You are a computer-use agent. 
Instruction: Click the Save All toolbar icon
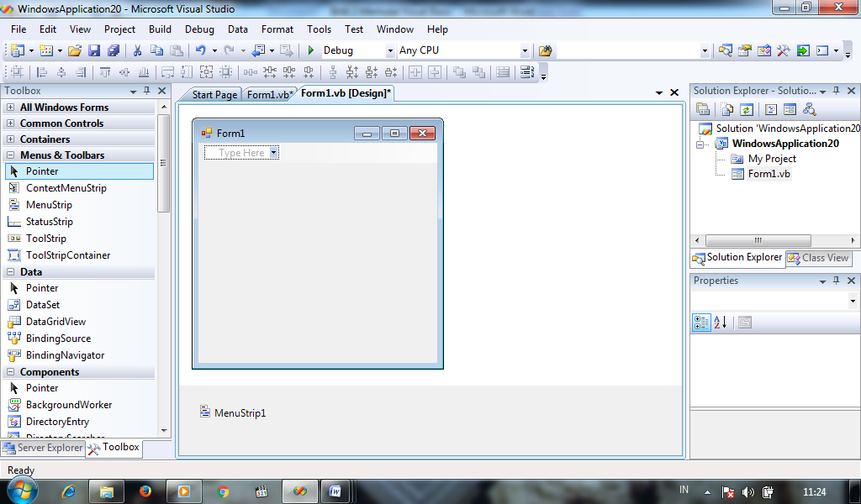(x=114, y=50)
